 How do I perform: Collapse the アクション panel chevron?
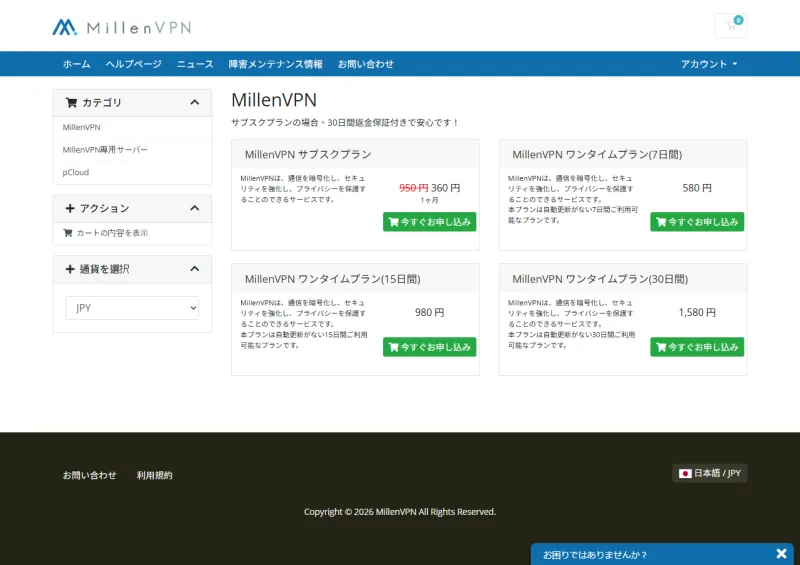coord(194,208)
